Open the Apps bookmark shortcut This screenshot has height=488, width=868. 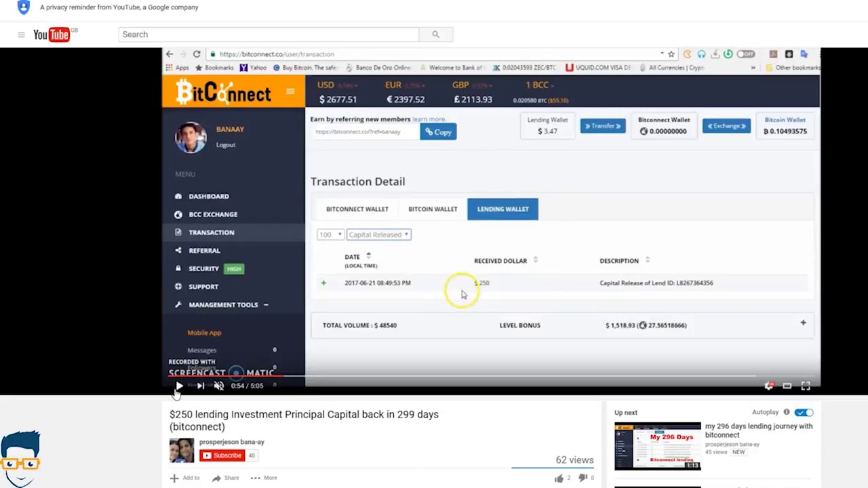[177, 68]
